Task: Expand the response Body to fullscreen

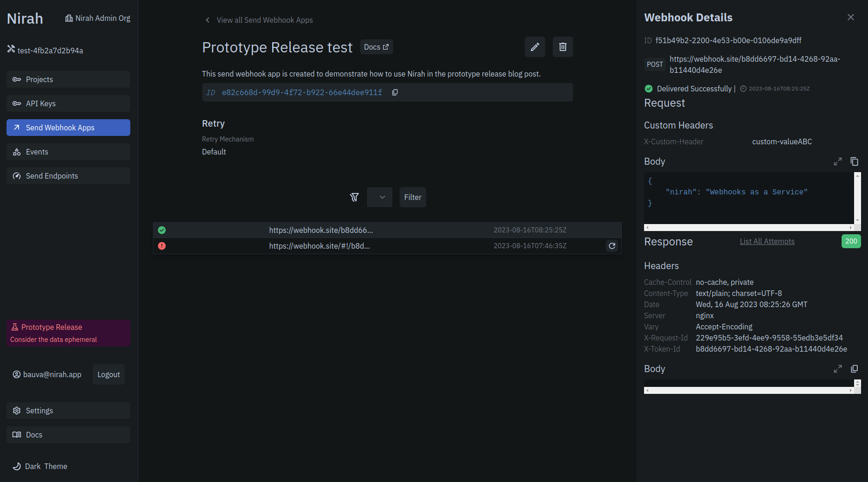Action: (837, 369)
